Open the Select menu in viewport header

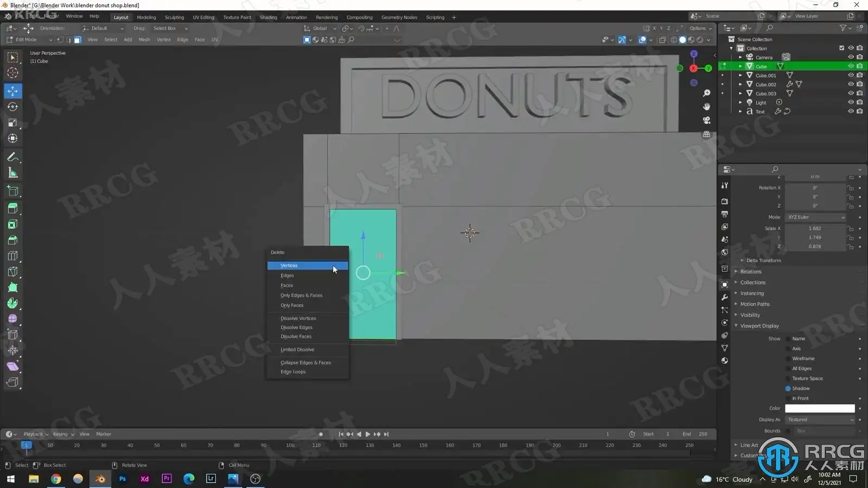[x=111, y=40]
